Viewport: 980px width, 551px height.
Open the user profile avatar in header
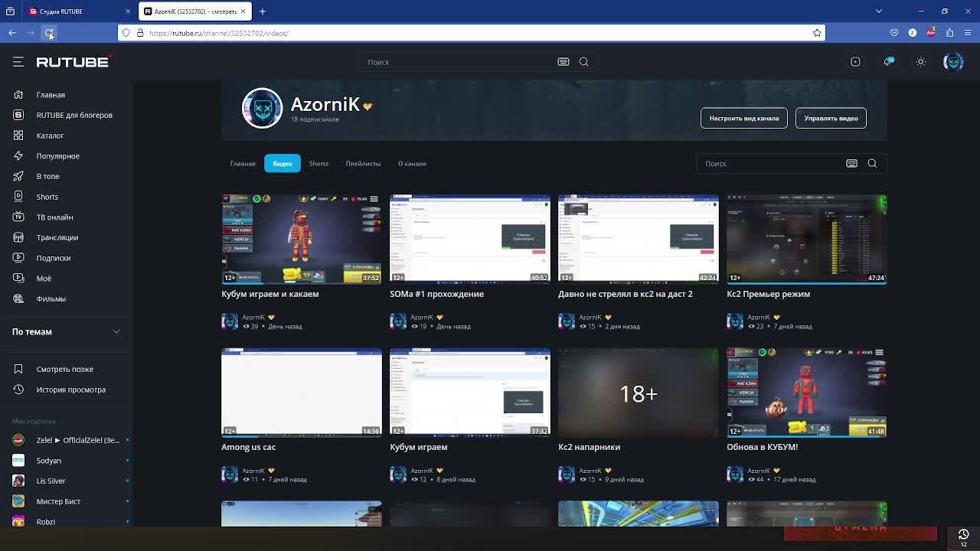953,62
